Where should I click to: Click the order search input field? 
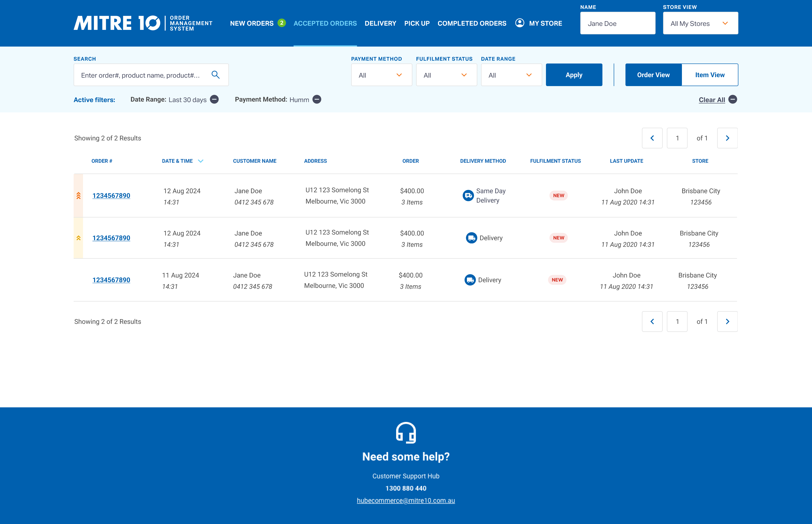[x=141, y=75]
